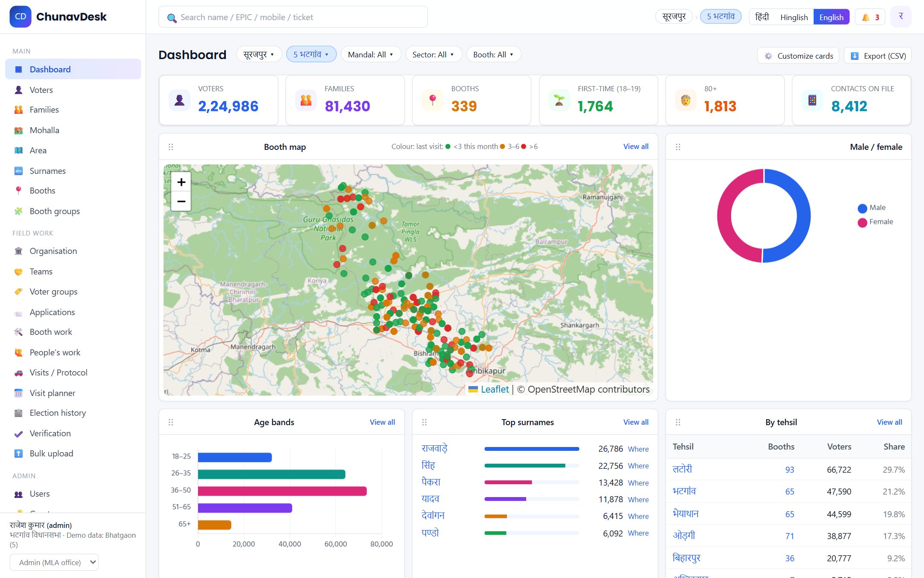Click the Mohalla sidebar icon
924x578 pixels.
(x=18, y=130)
